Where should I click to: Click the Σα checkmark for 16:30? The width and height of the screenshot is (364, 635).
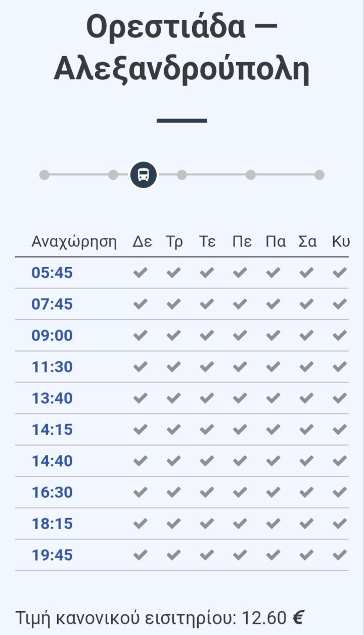(x=306, y=492)
